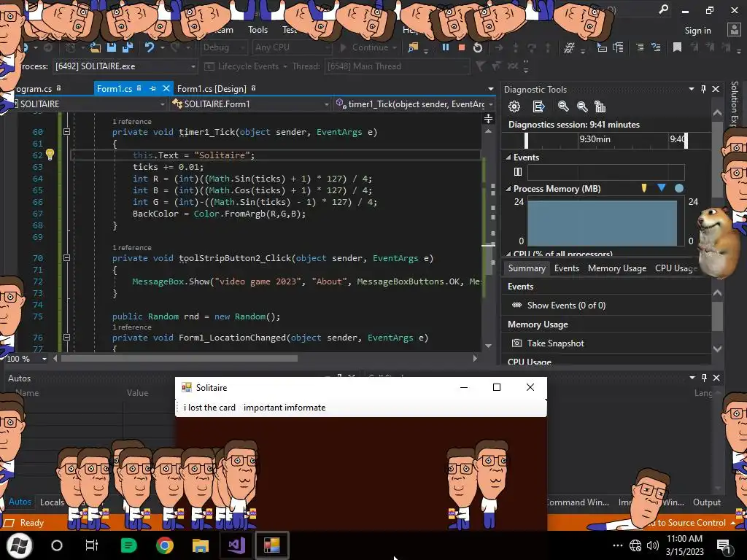
Task: Open the Process dropdown showing SOLITAIRE.exe
Action: (x=125, y=66)
